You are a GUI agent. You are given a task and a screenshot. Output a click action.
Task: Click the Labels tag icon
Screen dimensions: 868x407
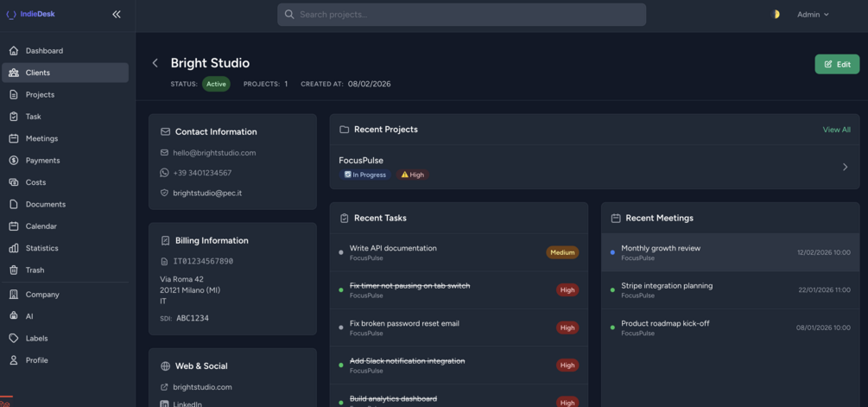[14, 338]
